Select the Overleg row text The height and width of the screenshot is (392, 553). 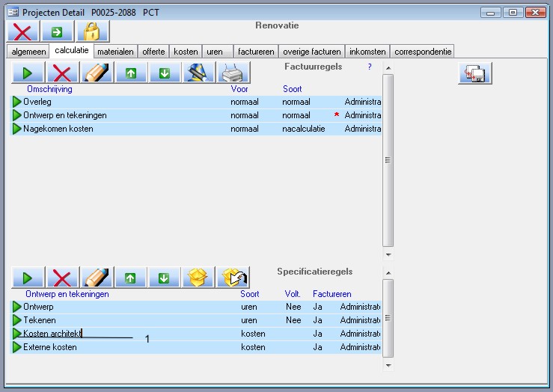pyautogui.click(x=37, y=102)
